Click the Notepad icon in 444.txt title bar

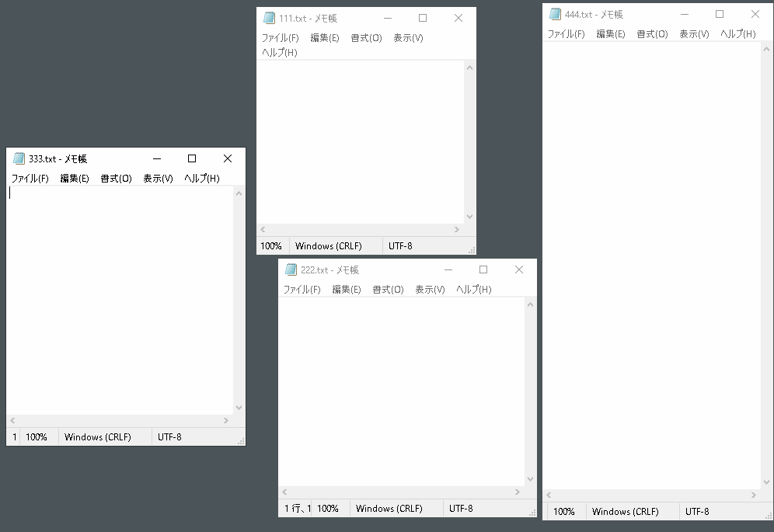pyautogui.click(x=556, y=14)
